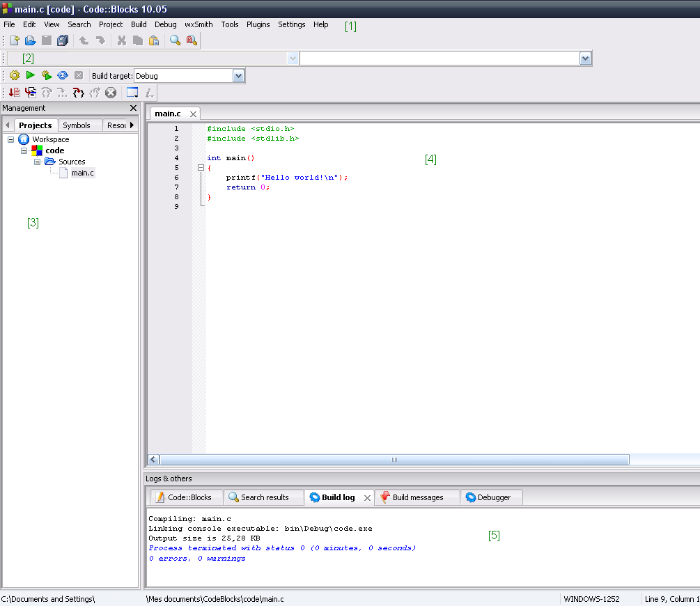Screen dimensions: 700x606
Task: Collapse the Sources folder node
Action: click(37, 162)
